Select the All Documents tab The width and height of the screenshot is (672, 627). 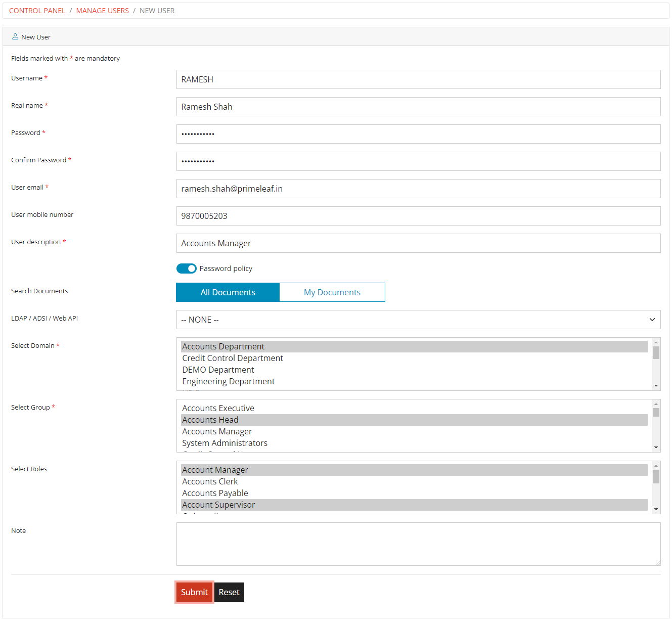pyautogui.click(x=228, y=292)
